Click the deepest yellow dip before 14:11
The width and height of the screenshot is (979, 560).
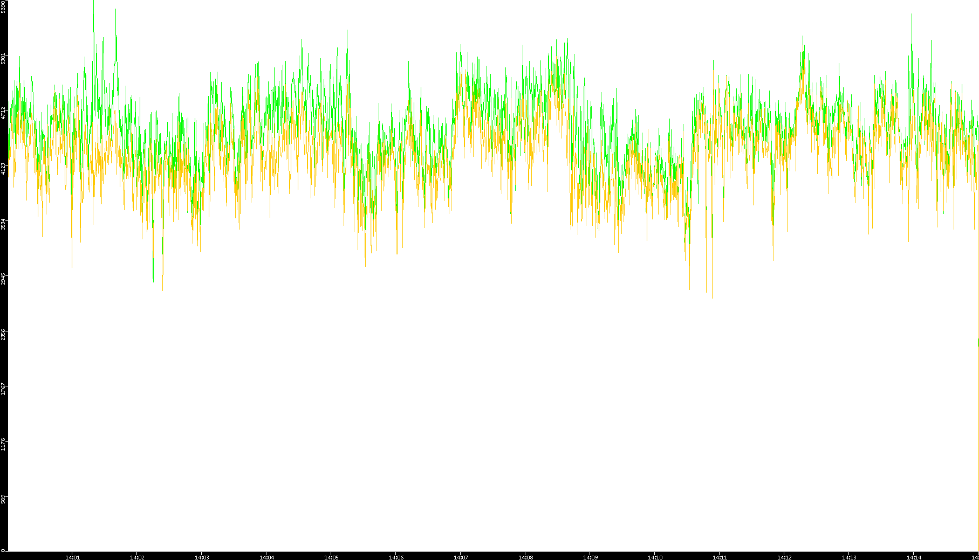712,295
